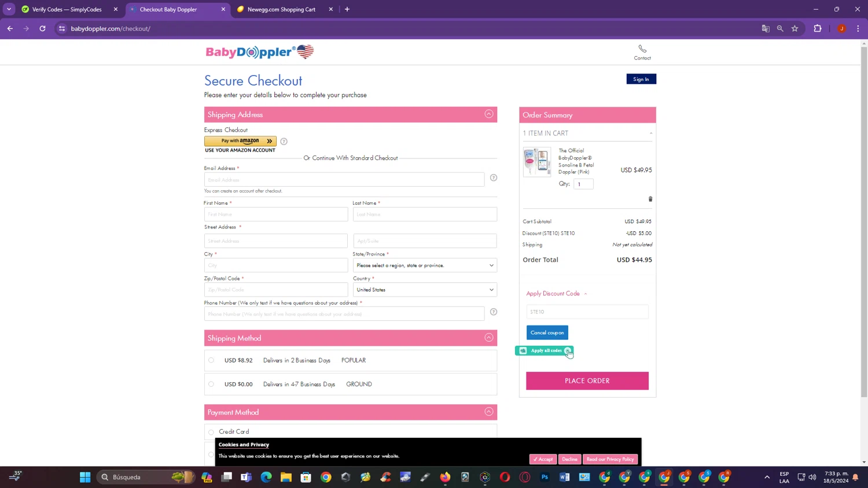The width and height of the screenshot is (868, 488).
Task: Open the Chrome three-dot menu
Action: 858,28
